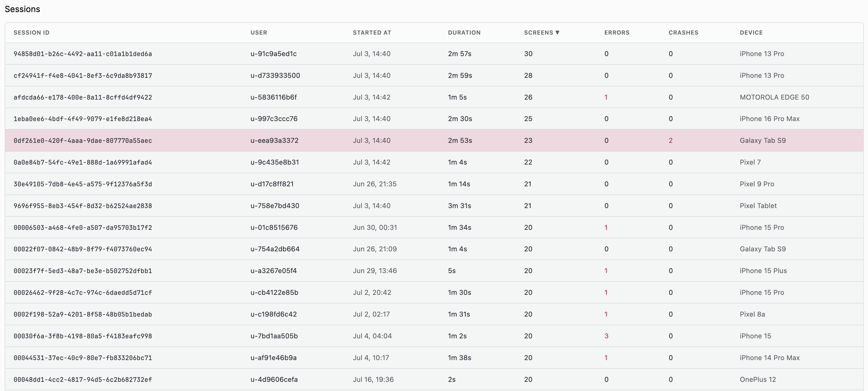
Task: Open session 00030f6a-3f8b-4198-80a5-f4183eafc998
Action: pos(82,336)
